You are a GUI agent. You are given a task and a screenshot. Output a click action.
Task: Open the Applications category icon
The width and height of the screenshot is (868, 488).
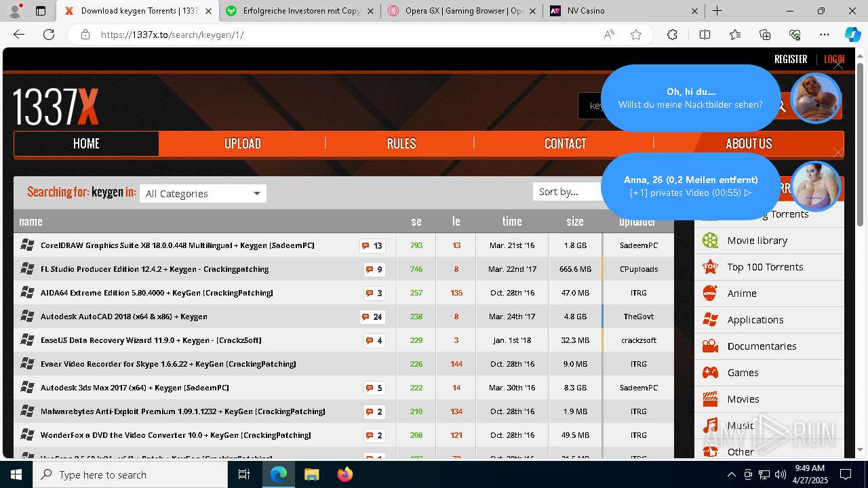tap(710, 320)
